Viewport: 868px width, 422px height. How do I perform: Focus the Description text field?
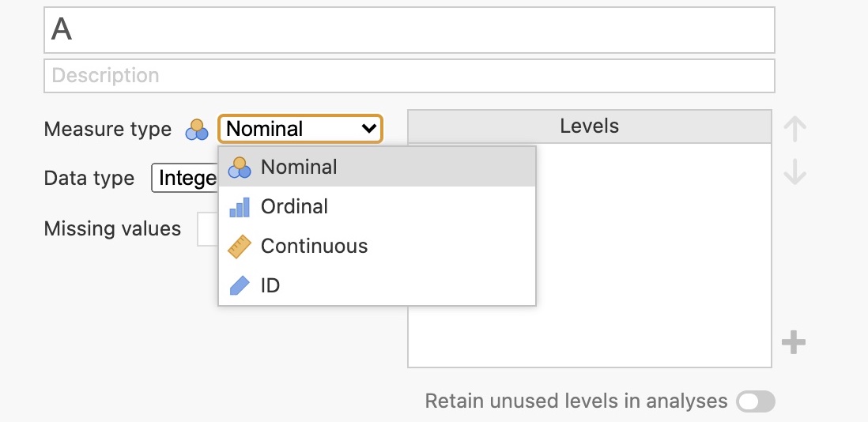point(409,76)
